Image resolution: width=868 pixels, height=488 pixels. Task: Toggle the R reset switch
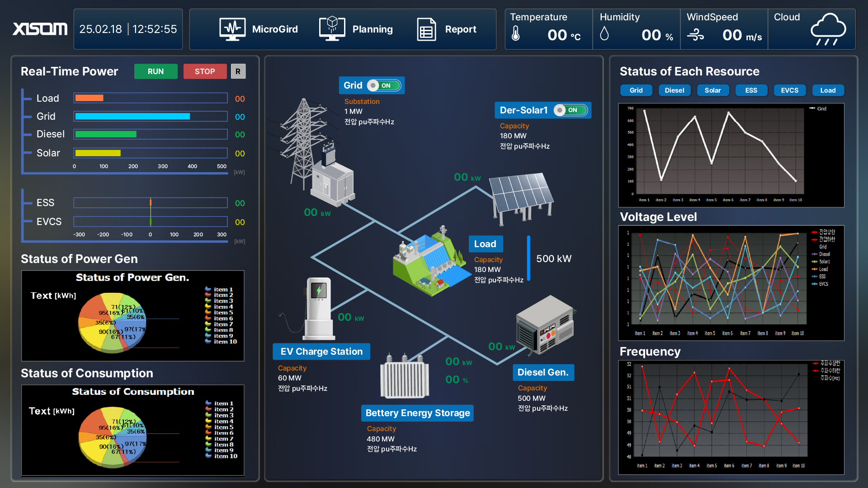coord(238,71)
